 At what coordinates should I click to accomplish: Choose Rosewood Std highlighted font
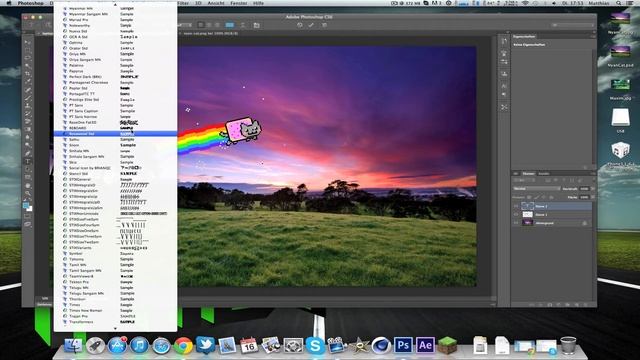116,133
